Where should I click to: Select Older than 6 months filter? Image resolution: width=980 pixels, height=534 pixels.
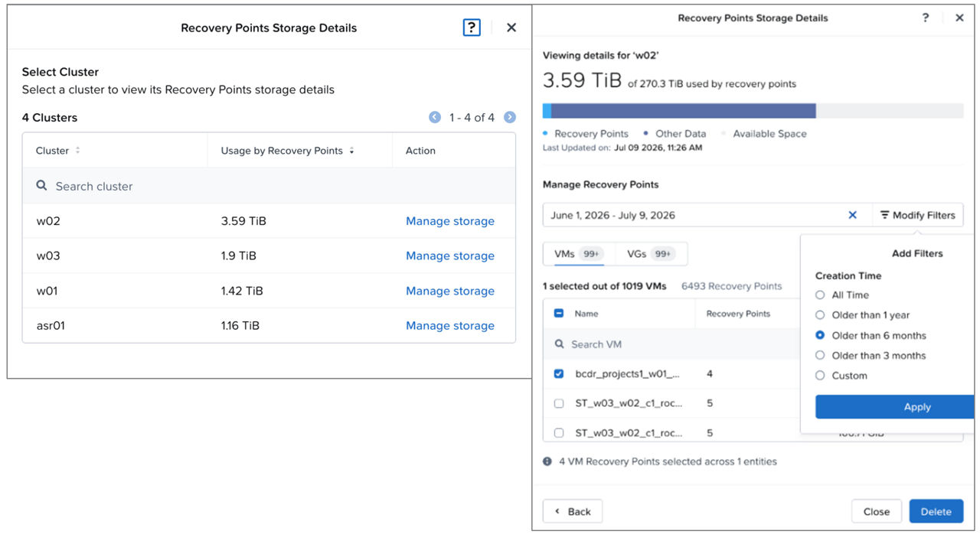[820, 335]
